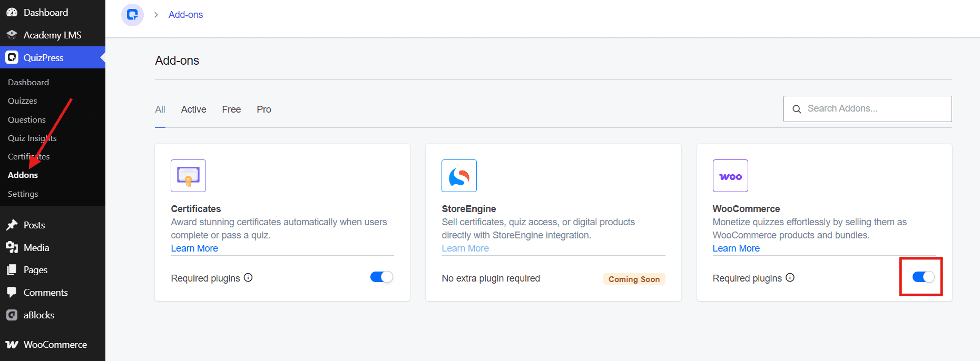Click the WooCommerce sidebar icon
This screenshot has width=980, height=361.
coord(12,345)
